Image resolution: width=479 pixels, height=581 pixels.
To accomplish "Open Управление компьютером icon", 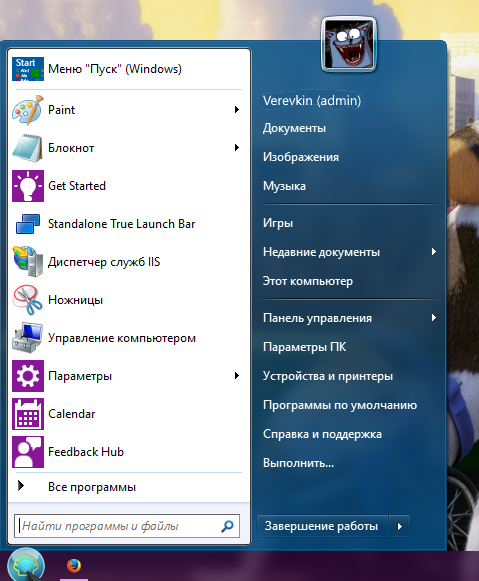I will (x=28, y=338).
